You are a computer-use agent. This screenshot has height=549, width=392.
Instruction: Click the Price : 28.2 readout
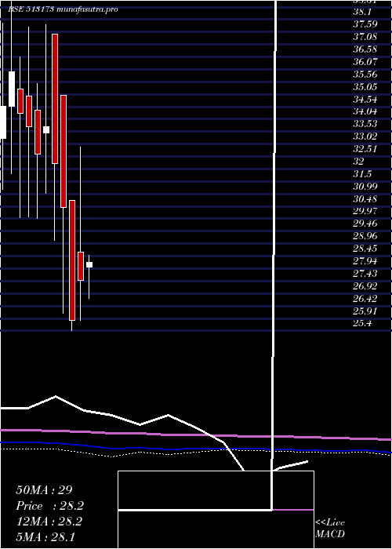pyautogui.click(x=49, y=506)
